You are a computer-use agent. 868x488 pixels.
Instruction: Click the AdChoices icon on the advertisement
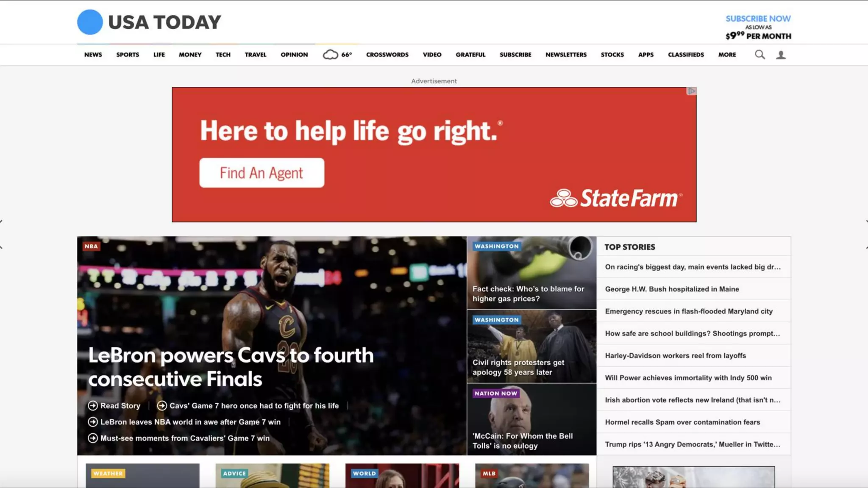[691, 91]
